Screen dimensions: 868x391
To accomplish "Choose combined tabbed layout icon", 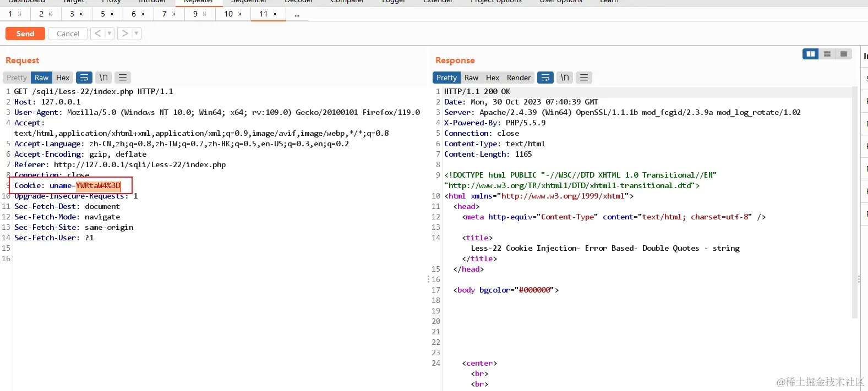I will pyautogui.click(x=843, y=54).
